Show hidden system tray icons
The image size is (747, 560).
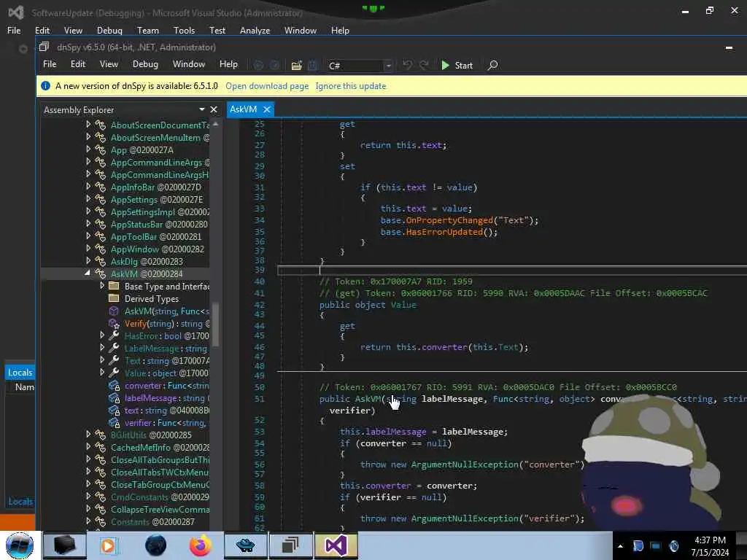point(620,546)
